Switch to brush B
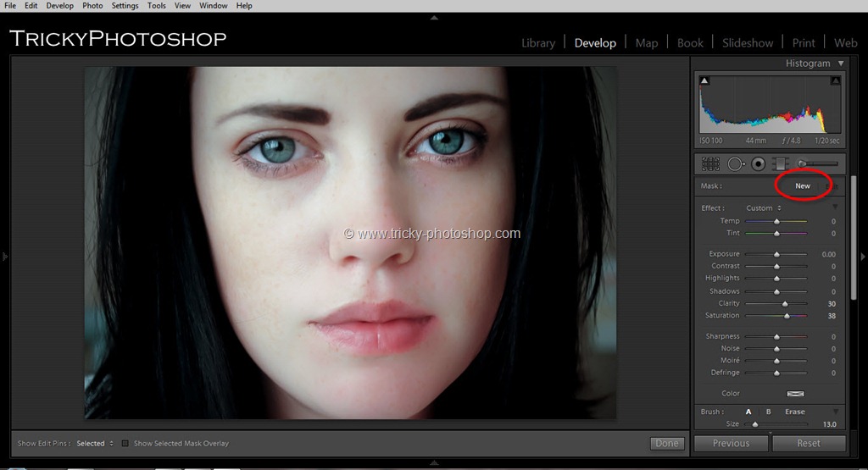Image resolution: width=868 pixels, height=470 pixels. pos(768,412)
